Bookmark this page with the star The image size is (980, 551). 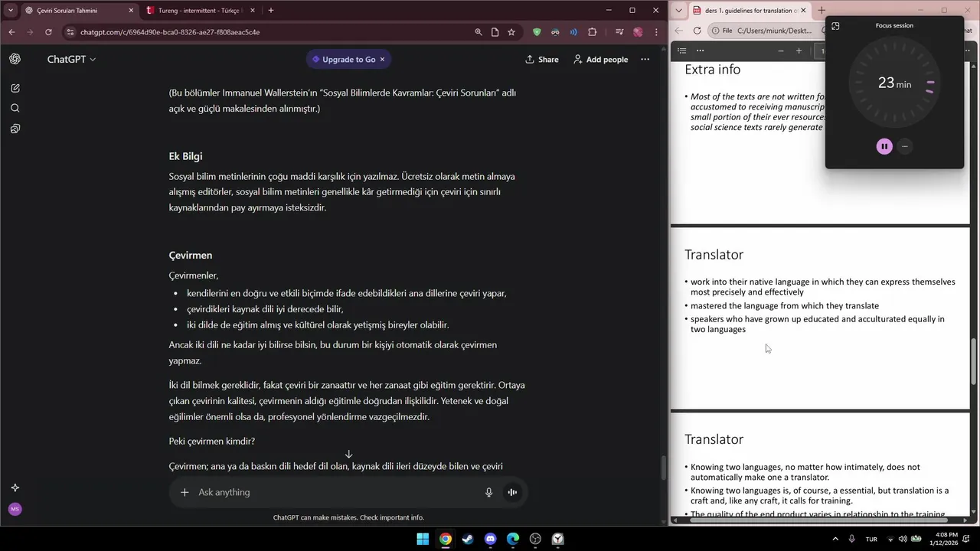pyautogui.click(x=511, y=32)
